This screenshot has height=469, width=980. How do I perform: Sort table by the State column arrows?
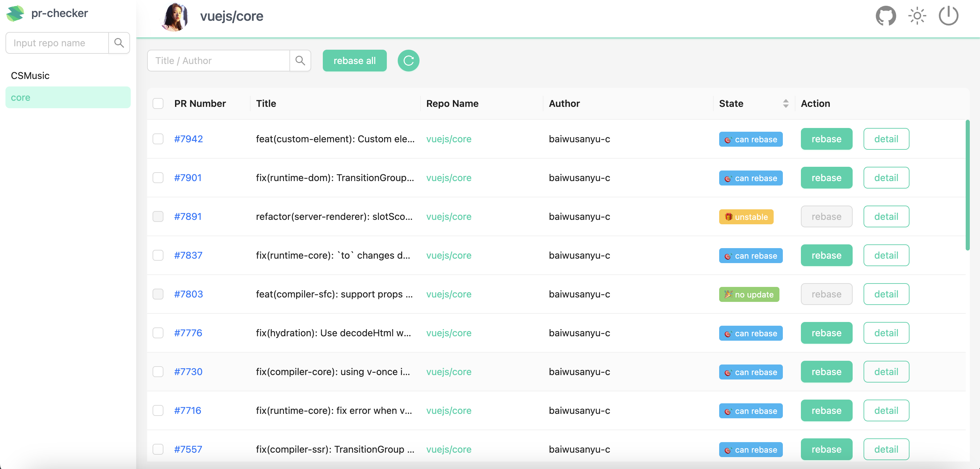[786, 103]
